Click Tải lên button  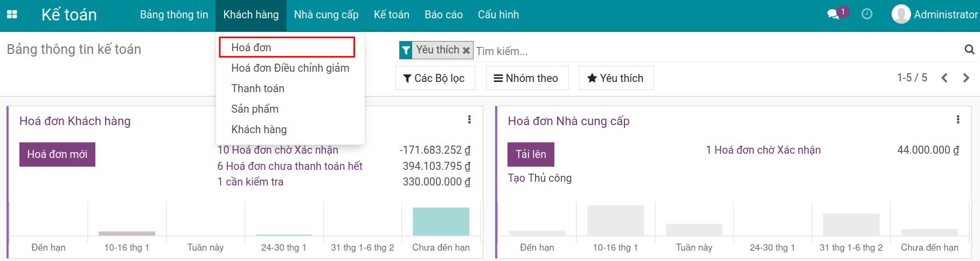pos(531,154)
